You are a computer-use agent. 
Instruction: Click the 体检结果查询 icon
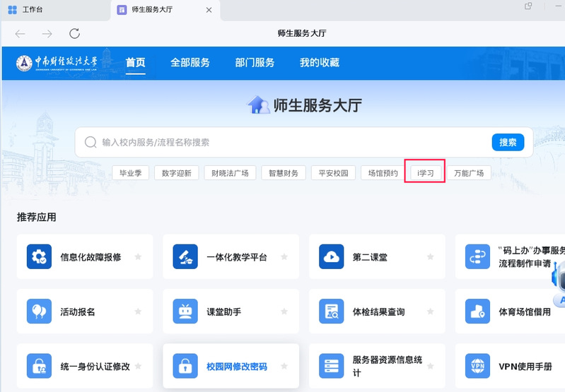pos(332,311)
